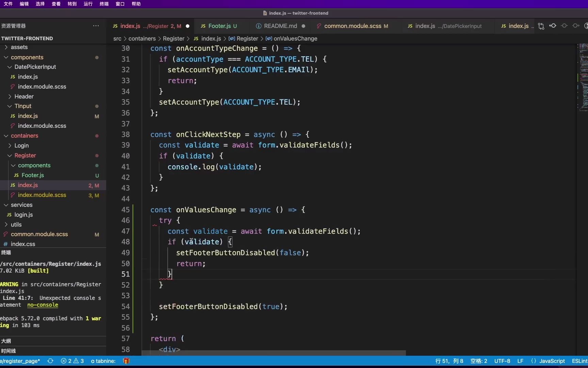Switch to the DatePickerInput index.js tab

click(x=444, y=26)
